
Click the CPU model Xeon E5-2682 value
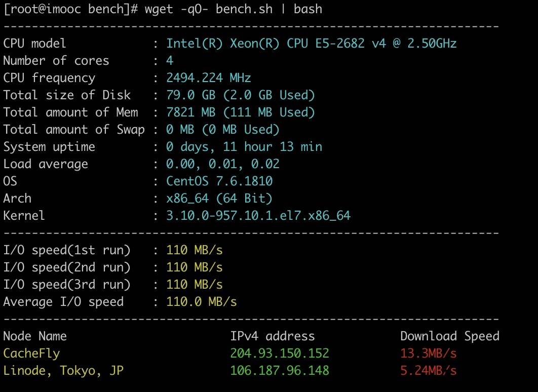pyautogui.click(x=311, y=44)
